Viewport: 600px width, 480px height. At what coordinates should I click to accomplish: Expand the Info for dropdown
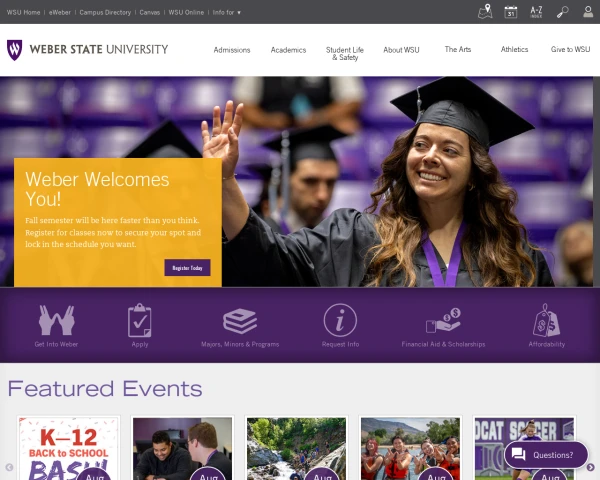pos(227,12)
